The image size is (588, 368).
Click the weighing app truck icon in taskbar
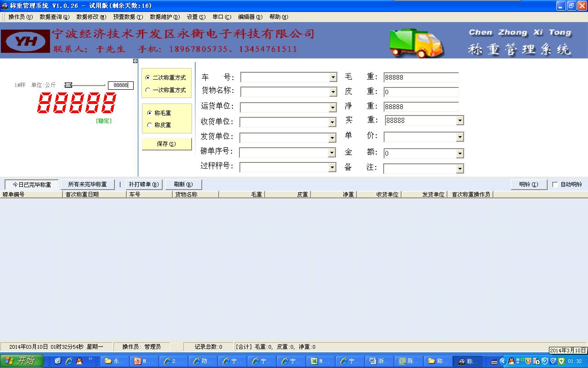[468, 361]
